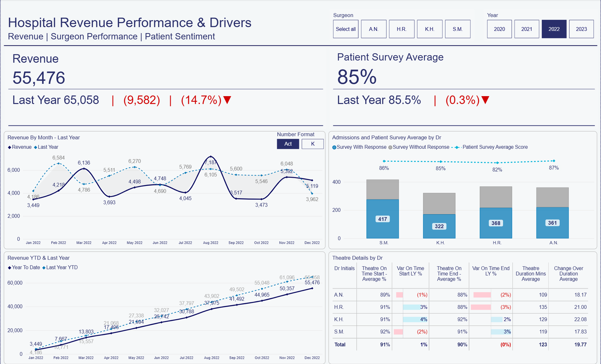Click the S.M. blue bar labeled 417
This screenshot has width=601, height=364.
(x=382, y=219)
